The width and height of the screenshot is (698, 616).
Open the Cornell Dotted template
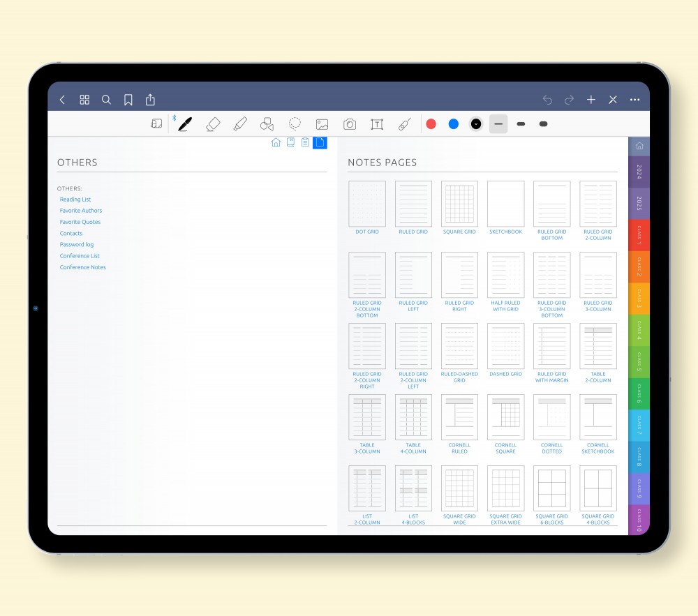coord(552,417)
